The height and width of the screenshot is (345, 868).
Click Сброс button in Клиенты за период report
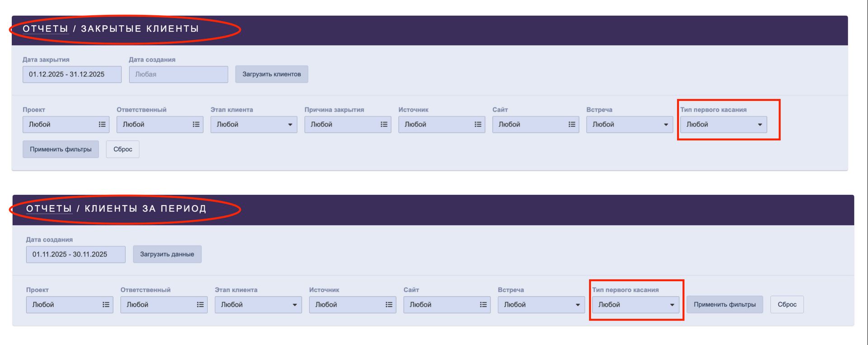click(787, 305)
